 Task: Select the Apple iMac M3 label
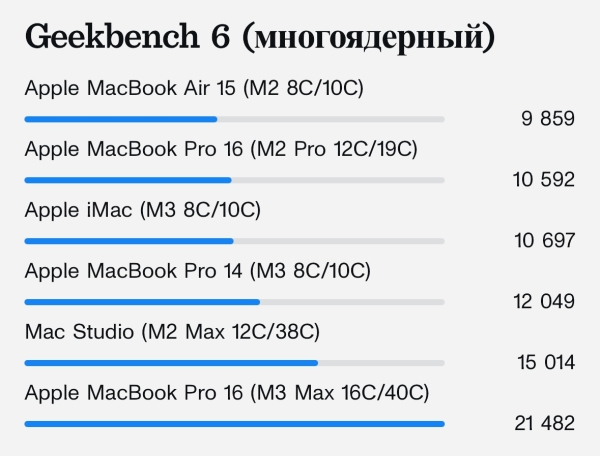pos(143,210)
